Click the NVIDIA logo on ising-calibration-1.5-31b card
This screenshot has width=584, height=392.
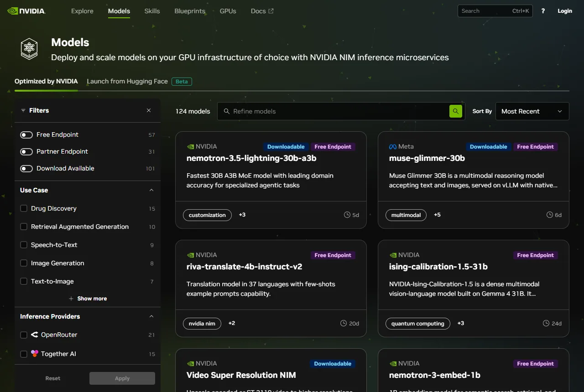[x=393, y=255]
